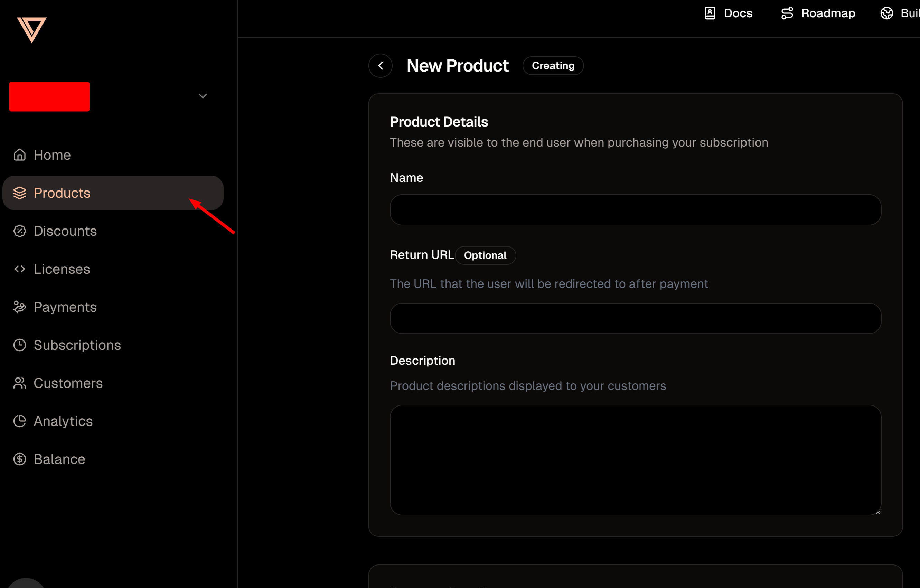The image size is (920, 588).
Task: Click the Products layers icon
Action: point(19,193)
